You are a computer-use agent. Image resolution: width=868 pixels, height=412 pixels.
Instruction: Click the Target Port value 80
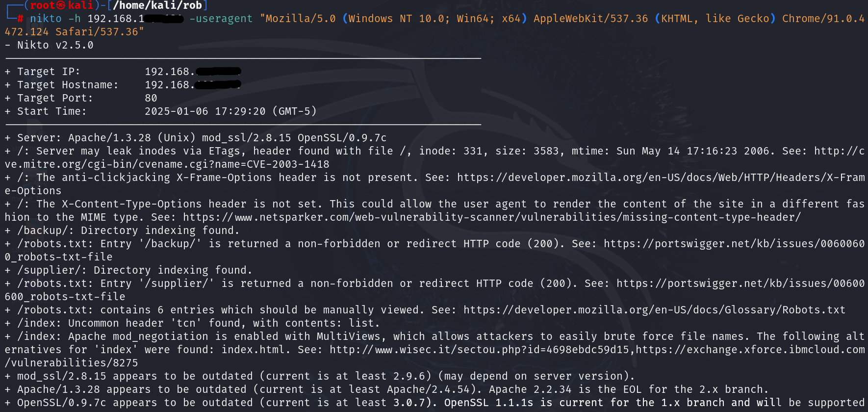click(151, 98)
